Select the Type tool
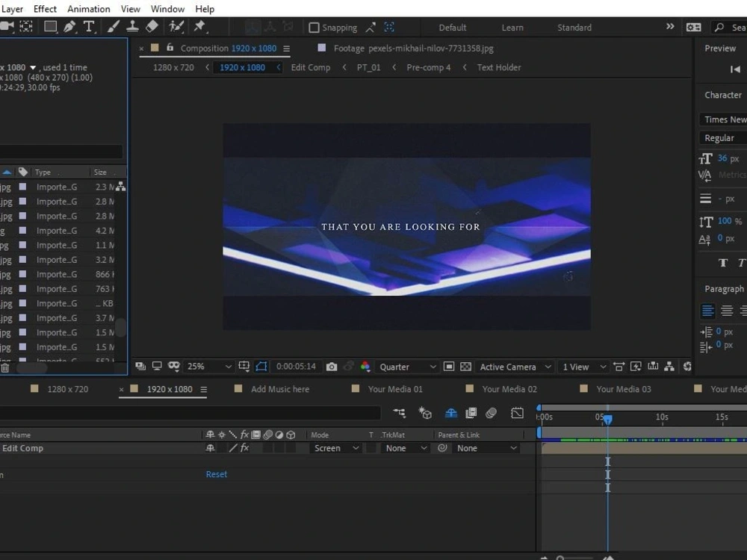 89,27
